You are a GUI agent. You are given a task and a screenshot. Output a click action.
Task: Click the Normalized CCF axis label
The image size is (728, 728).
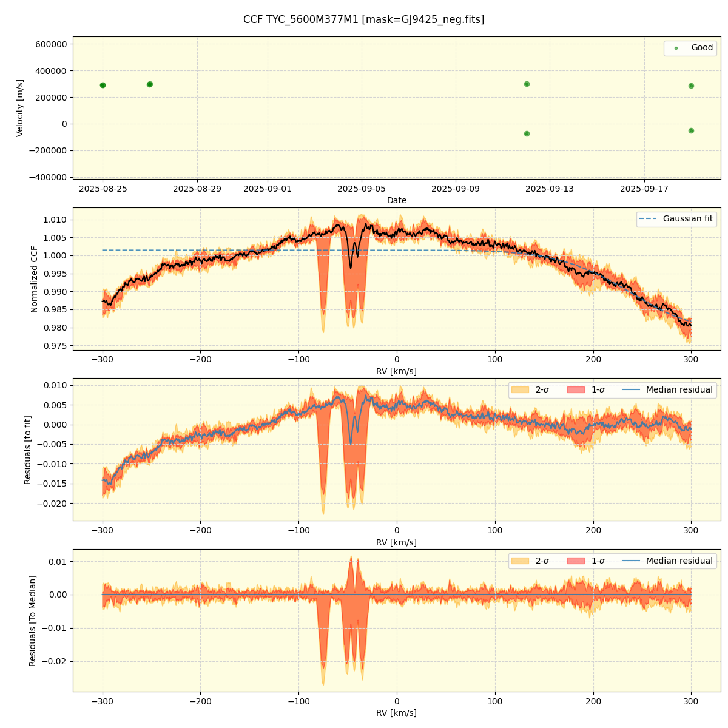point(35,279)
